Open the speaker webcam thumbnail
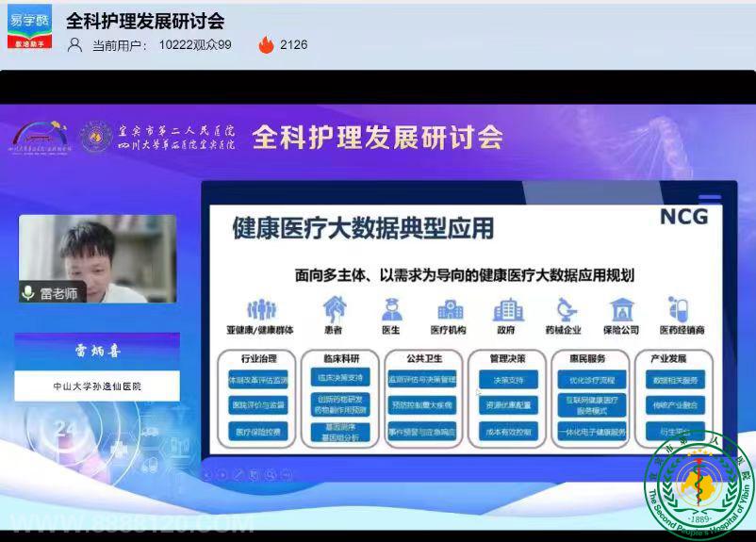This screenshot has width=756, height=542. [x=97, y=258]
